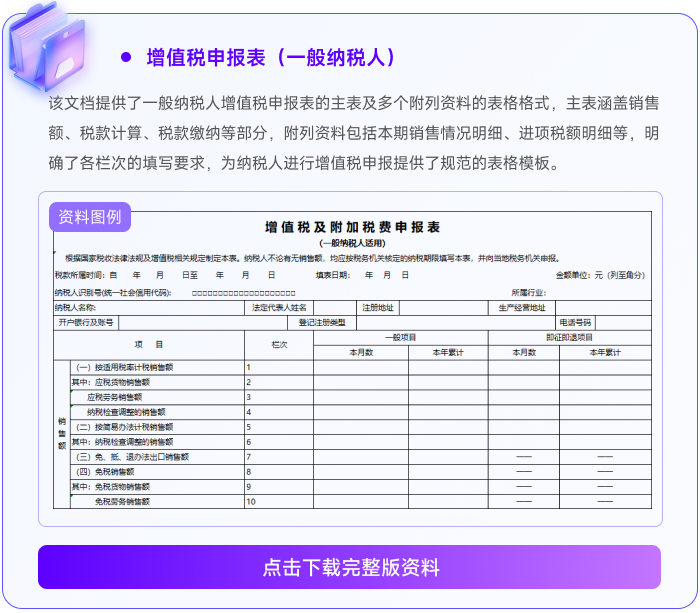Click the 法定代表人姓名 field label
This screenshot has width=700, height=613.
click(280, 308)
